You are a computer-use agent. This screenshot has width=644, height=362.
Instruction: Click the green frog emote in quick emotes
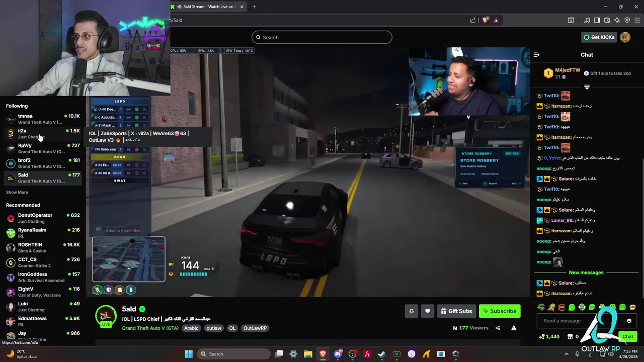click(x=541, y=307)
